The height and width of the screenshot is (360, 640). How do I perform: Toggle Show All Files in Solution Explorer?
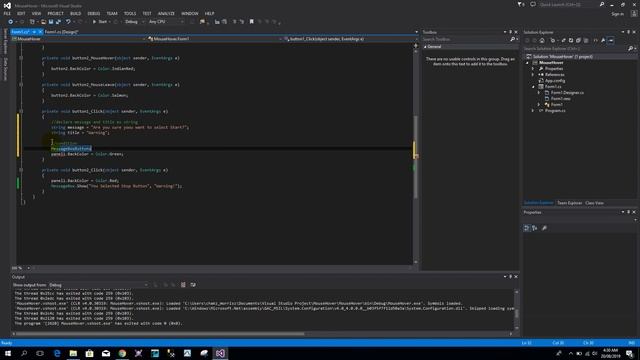pyautogui.click(x=586, y=40)
